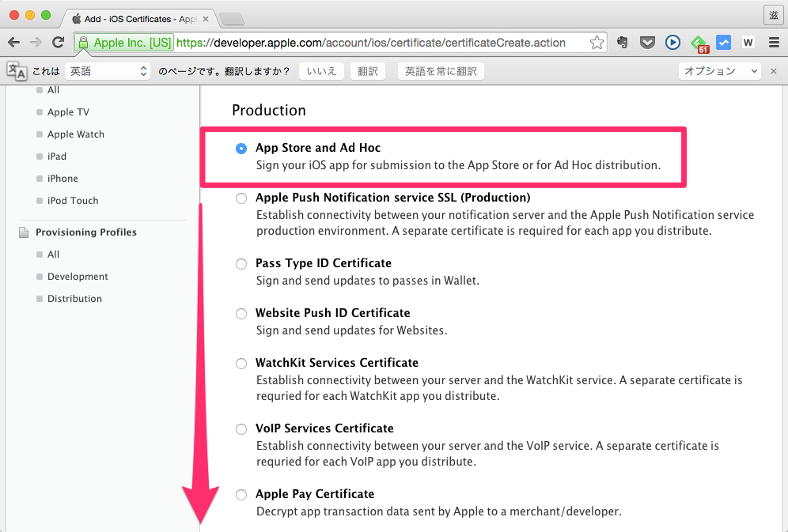The width and height of the screenshot is (788, 532).
Task: Click the green zoom window button
Action: [x=46, y=15]
